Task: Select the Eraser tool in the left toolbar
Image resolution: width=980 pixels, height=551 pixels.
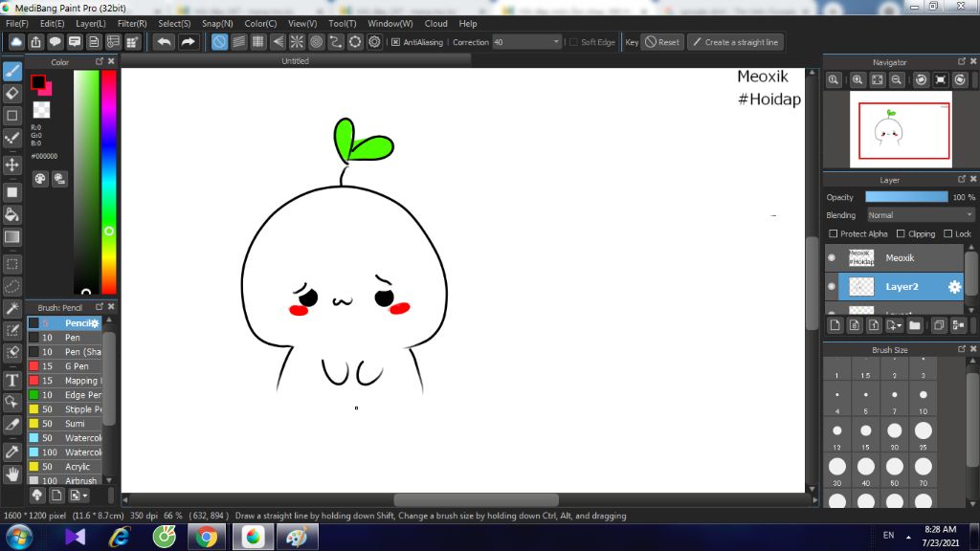Action: tap(12, 93)
